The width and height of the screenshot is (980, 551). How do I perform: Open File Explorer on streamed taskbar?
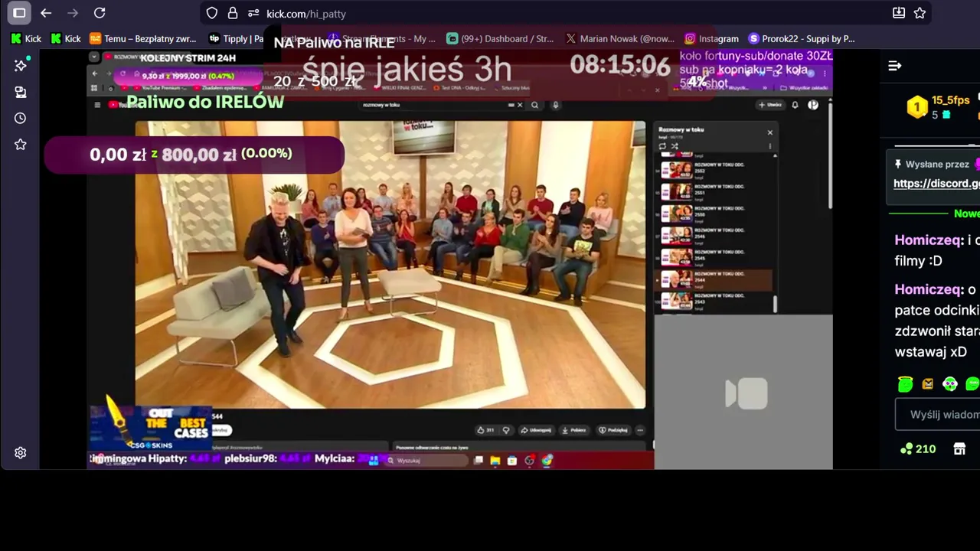[x=495, y=461]
